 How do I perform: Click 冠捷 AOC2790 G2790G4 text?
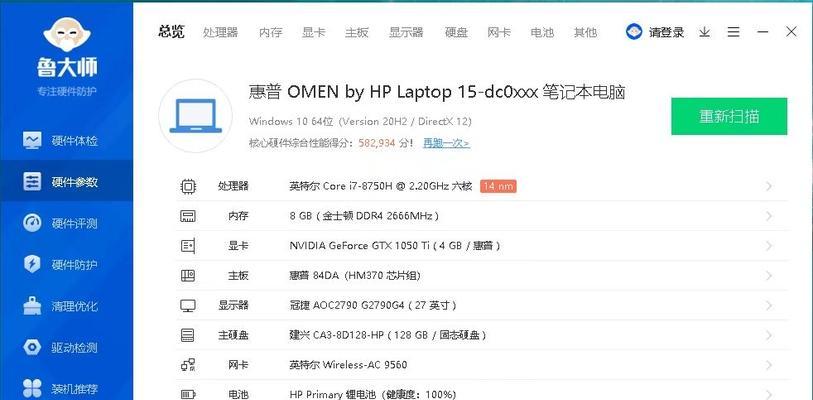(x=372, y=306)
